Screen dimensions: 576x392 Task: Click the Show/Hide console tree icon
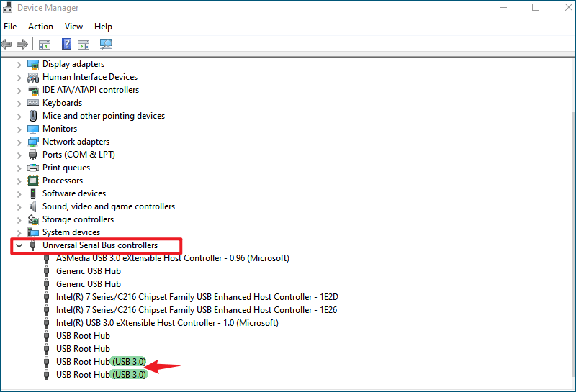pos(45,45)
